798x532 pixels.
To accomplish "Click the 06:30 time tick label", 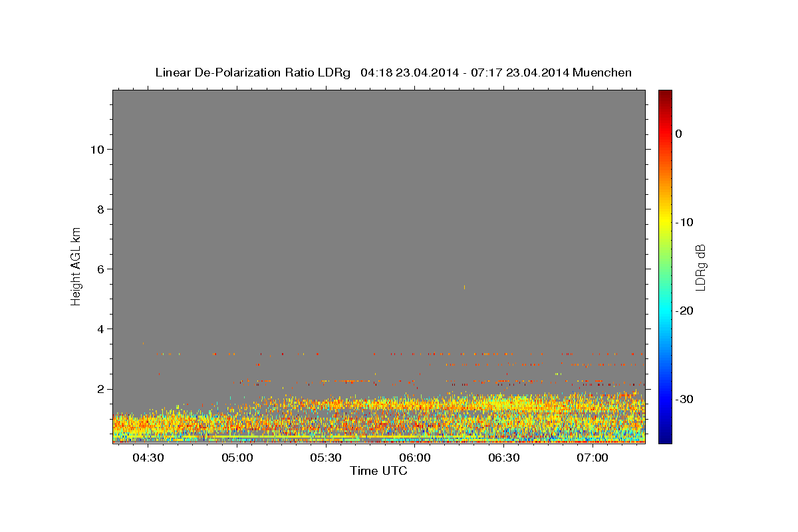I will (503, 458).
